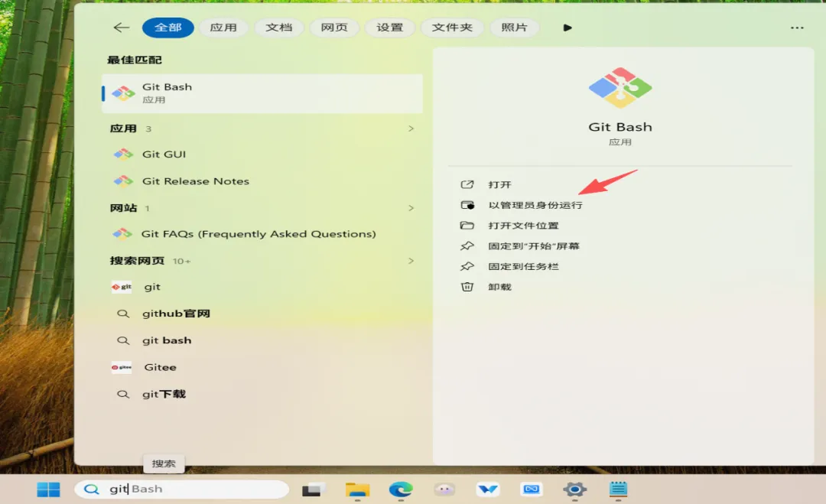Click the pin icon beside 固定到任务栏
The width and height of the screenshot is (826, 504).
click(x=467, y=266)
